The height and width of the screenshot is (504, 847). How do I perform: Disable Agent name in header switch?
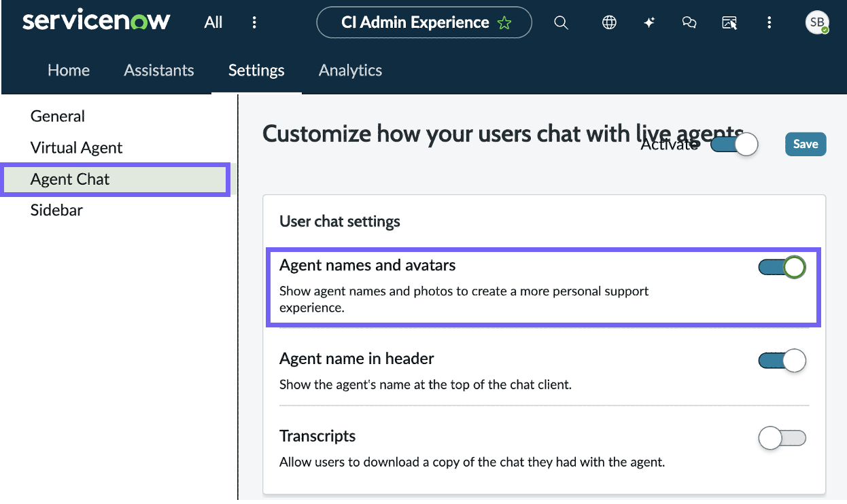click(782, 361)
